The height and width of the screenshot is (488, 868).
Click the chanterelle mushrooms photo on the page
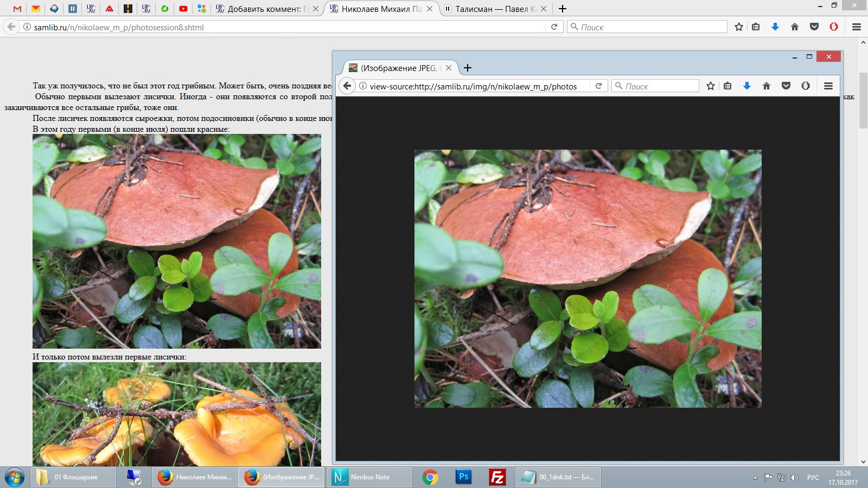[176, 414]
